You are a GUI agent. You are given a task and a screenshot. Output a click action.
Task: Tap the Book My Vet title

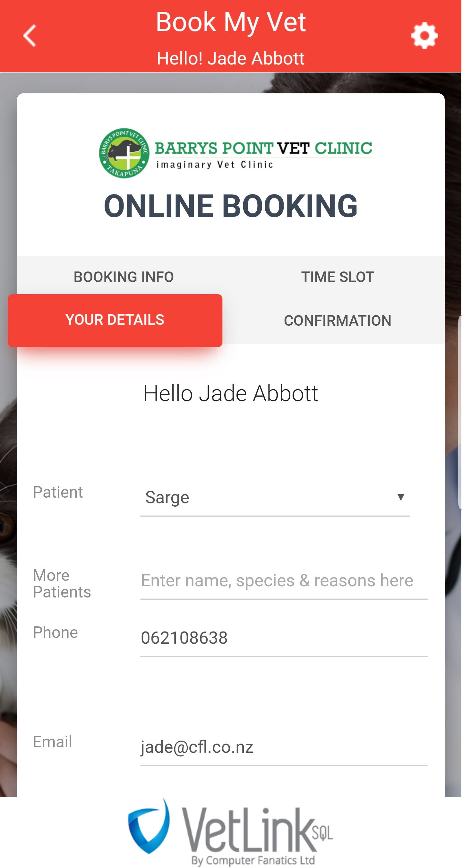click(x=230, y=22)
